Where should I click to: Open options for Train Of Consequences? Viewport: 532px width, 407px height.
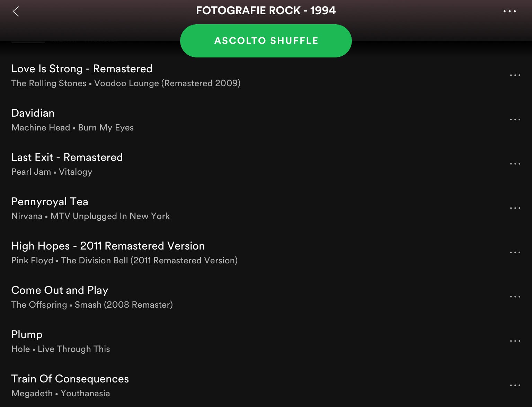[515, 386]
